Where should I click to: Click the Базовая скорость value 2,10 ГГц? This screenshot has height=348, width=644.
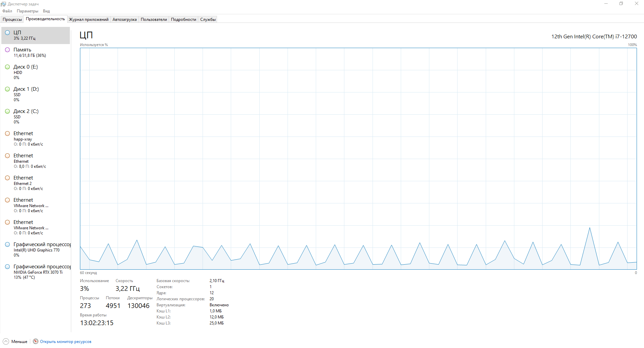(x=217, y=281)
